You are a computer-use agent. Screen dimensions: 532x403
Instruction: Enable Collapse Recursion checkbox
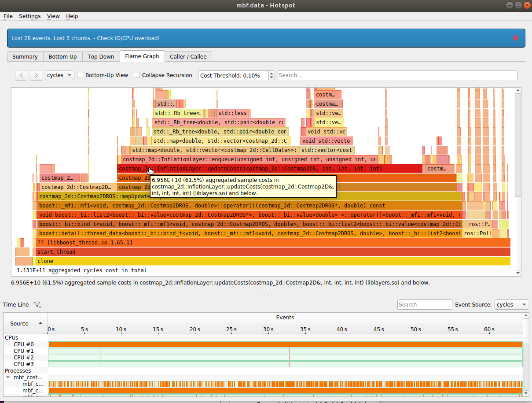coord(137,75)
